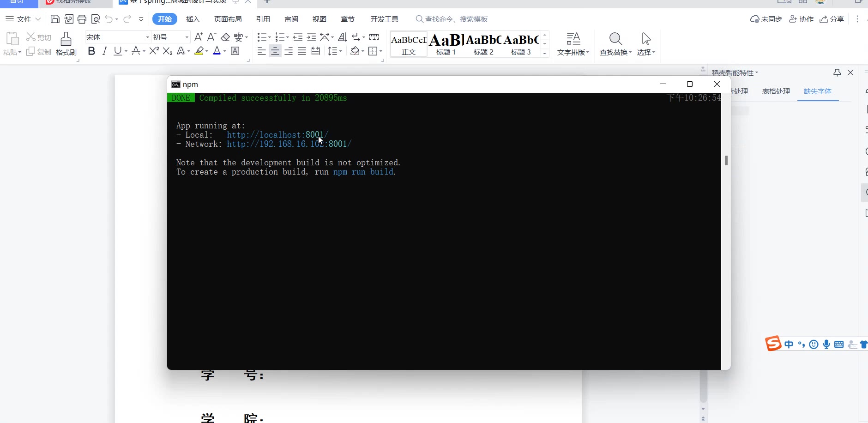Screen dimensions: 868x423
Task: Toggle the Character Border button
Action: 235,51
